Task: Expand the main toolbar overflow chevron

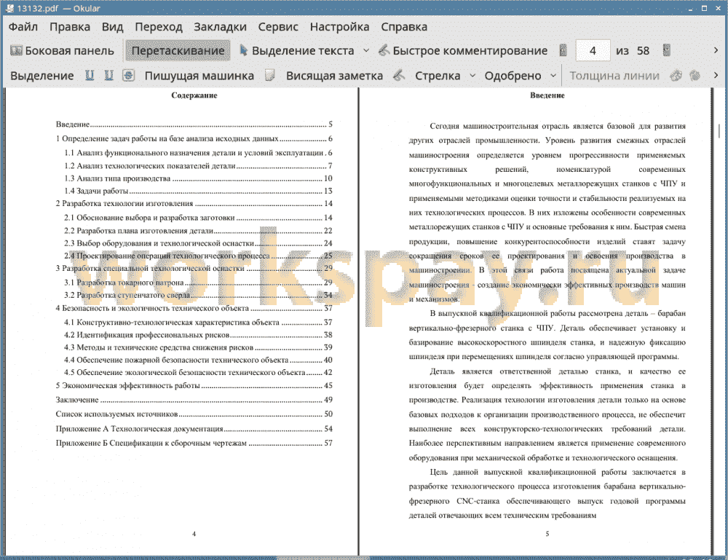Action: (716, 50)
